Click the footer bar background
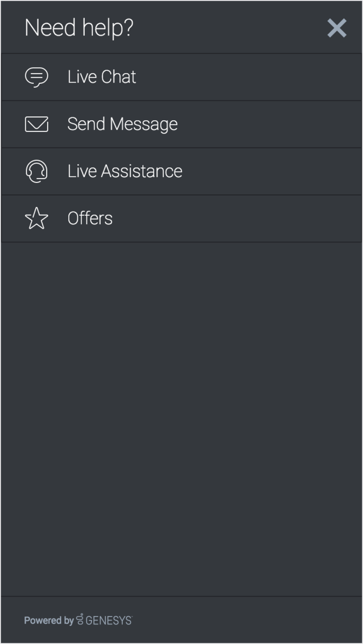This screenshot has height=644, width=363. (x=242, y=620)
